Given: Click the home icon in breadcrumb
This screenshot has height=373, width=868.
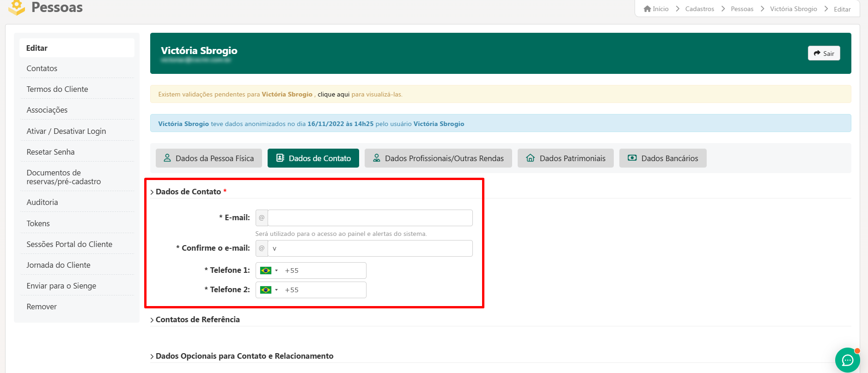Looking at the screenshot, I should pyautogui.click(x=647, y=9).
